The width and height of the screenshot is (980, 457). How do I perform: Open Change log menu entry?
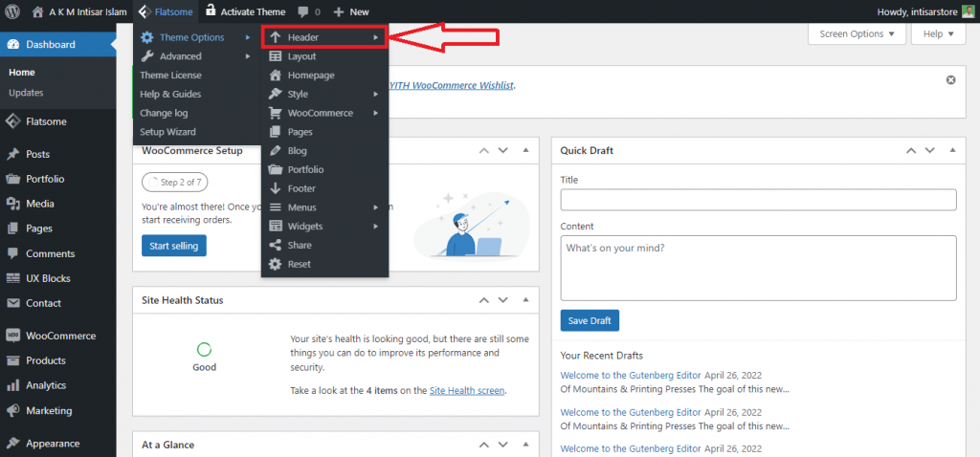point(164,113)
